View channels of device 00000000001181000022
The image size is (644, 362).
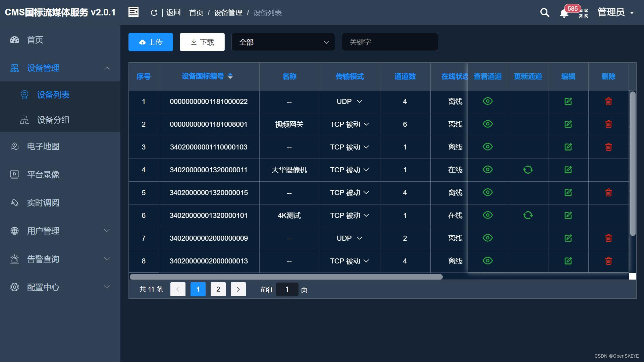487,101
